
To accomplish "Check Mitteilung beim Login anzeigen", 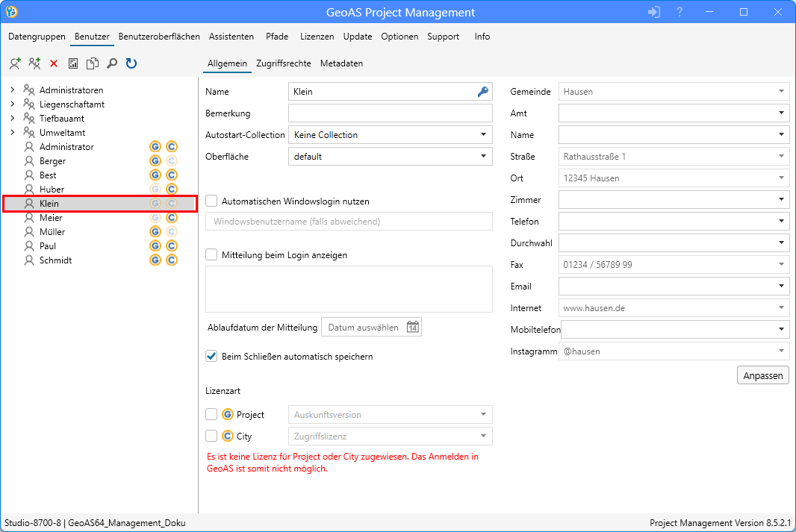I will coord(211,255).
